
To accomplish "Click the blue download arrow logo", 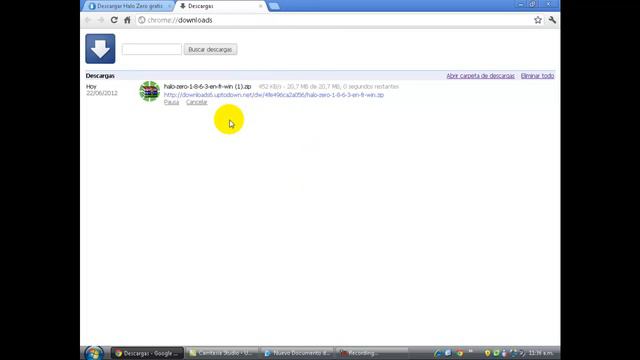I will point(100,49).
